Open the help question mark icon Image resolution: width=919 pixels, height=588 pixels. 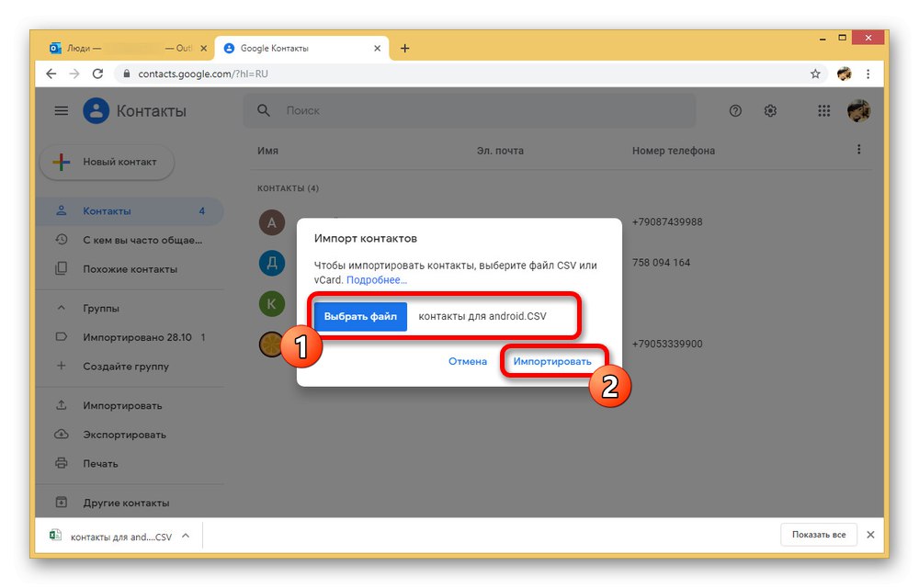(735, 110)
